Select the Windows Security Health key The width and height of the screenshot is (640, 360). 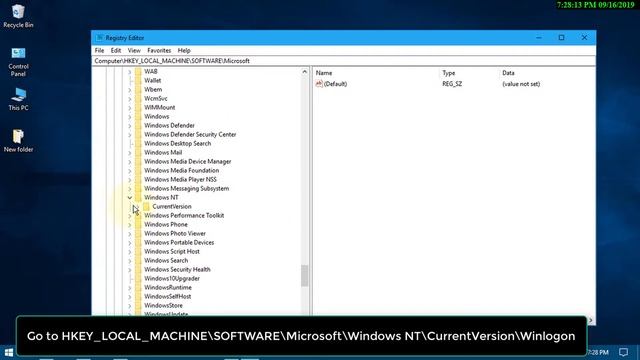coord(177,269)
